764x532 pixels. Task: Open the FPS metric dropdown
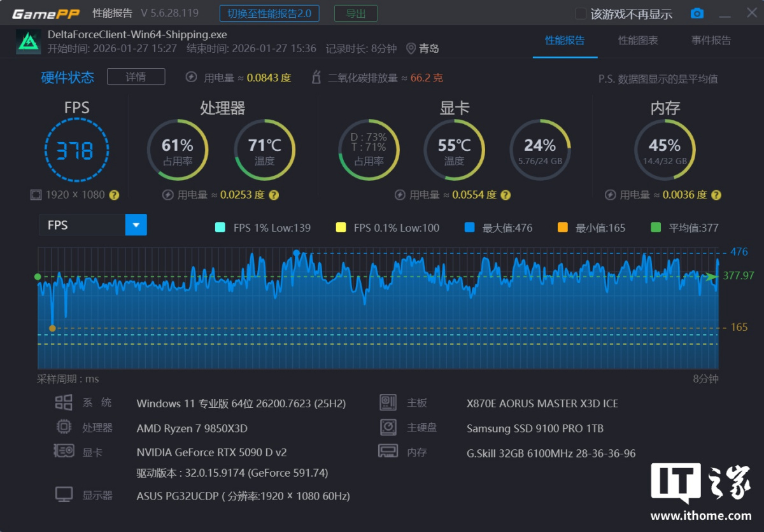coord(136,224)
